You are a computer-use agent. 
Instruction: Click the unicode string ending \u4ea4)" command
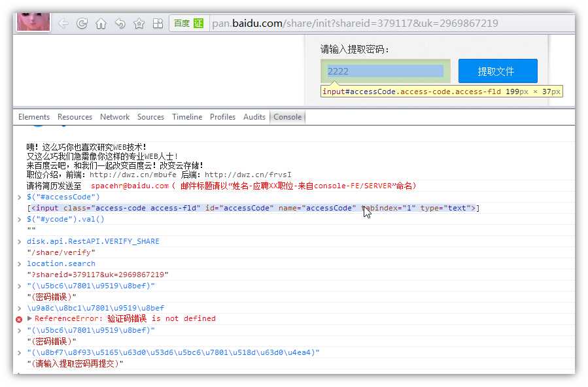[x=173, y=352]
